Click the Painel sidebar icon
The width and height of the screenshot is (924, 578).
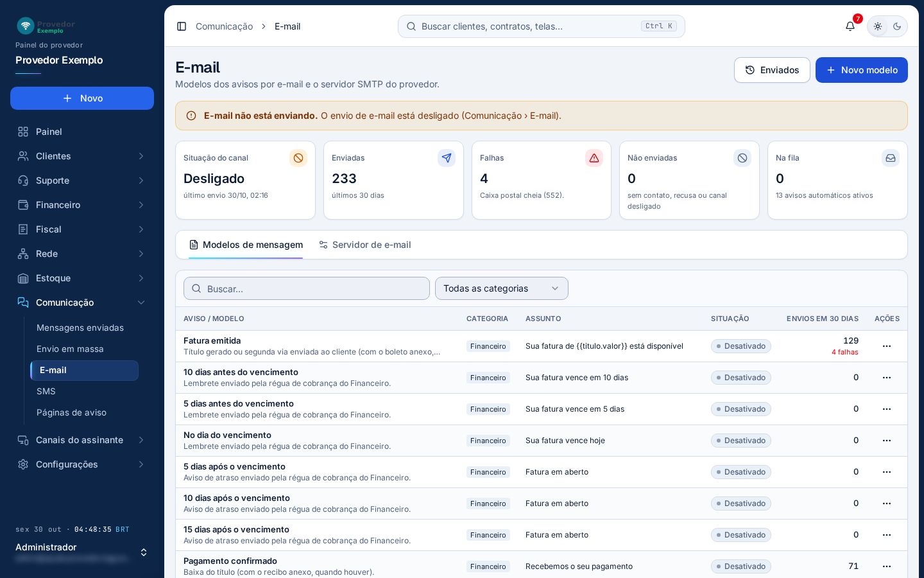pyautogui.click(x=23, y=132)
